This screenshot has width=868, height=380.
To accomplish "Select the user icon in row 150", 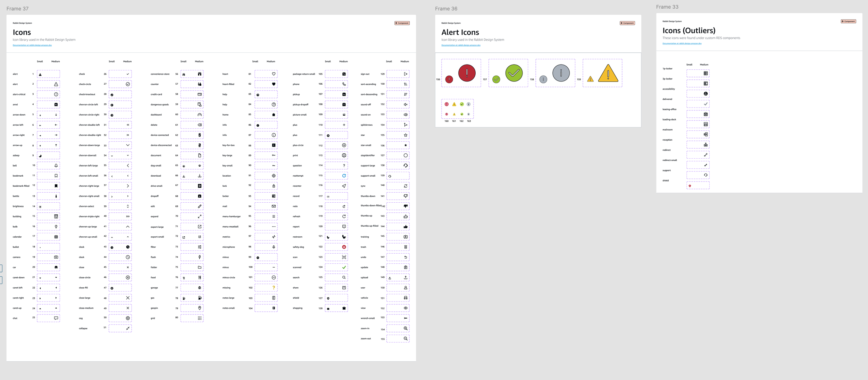I will pos(406,288).
